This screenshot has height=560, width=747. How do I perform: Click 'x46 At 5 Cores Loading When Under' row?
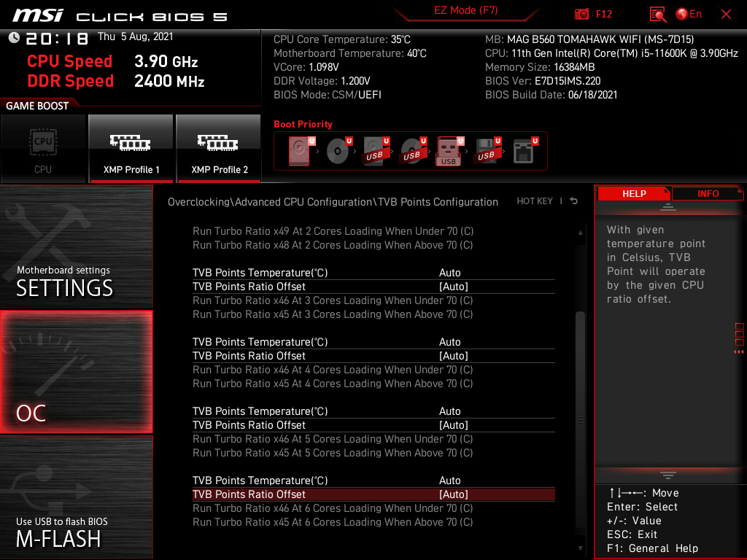pos(333,439)
